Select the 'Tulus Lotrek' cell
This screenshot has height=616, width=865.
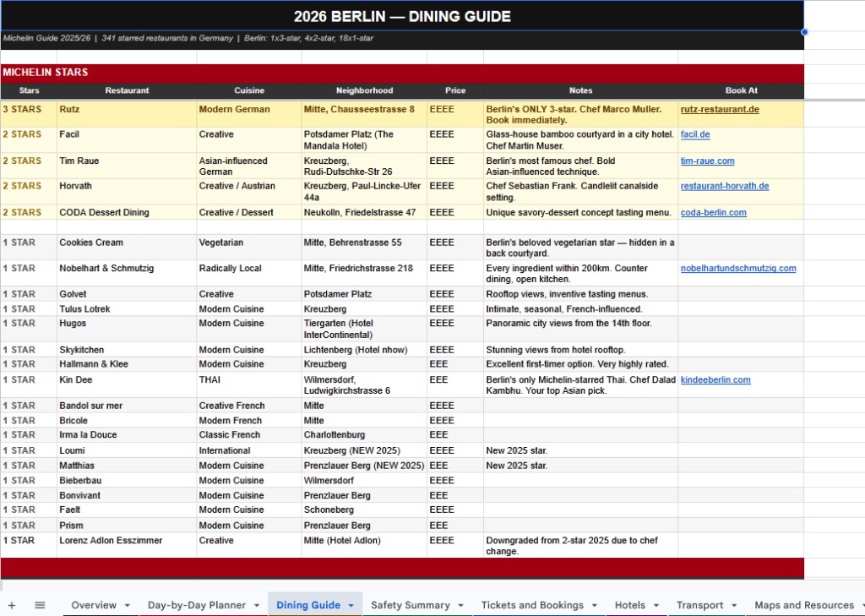coord(127,309)
